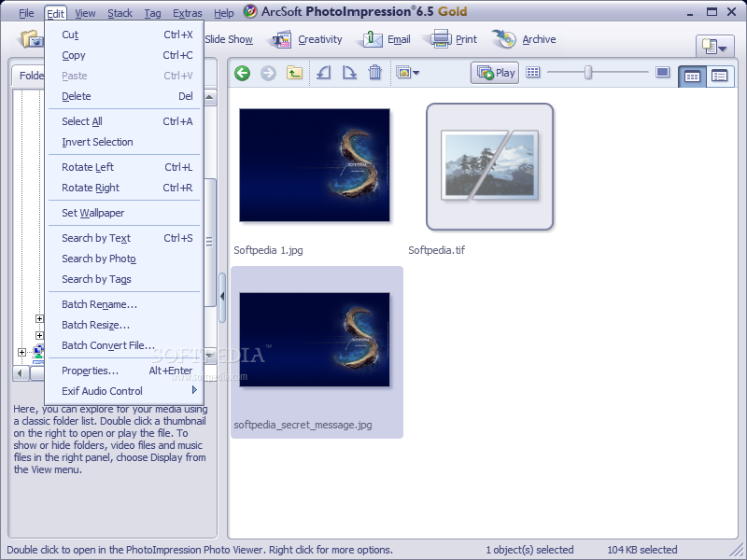Open Properties from the Edit menu

click(x=125, y=371)
